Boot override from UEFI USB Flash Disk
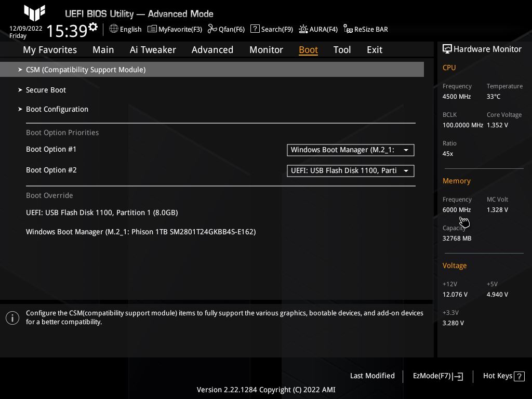The width and height of the screenshot is (532, 399). (102, 212)
